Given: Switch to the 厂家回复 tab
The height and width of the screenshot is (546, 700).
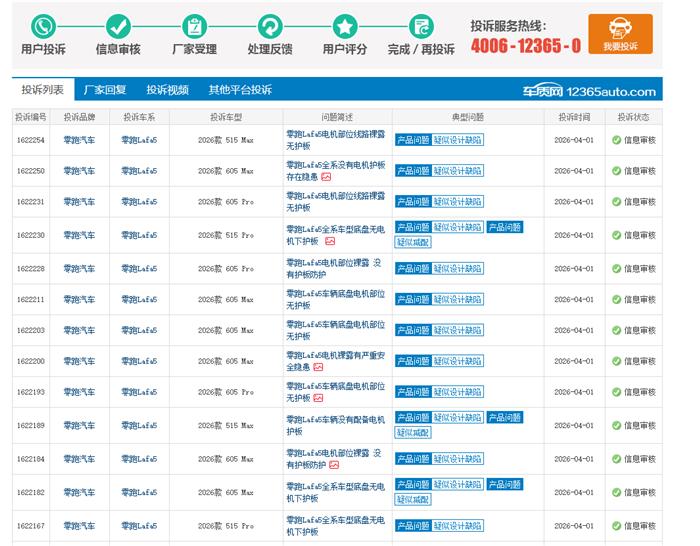Looking at the screenshot, I should tap(105, 89).
